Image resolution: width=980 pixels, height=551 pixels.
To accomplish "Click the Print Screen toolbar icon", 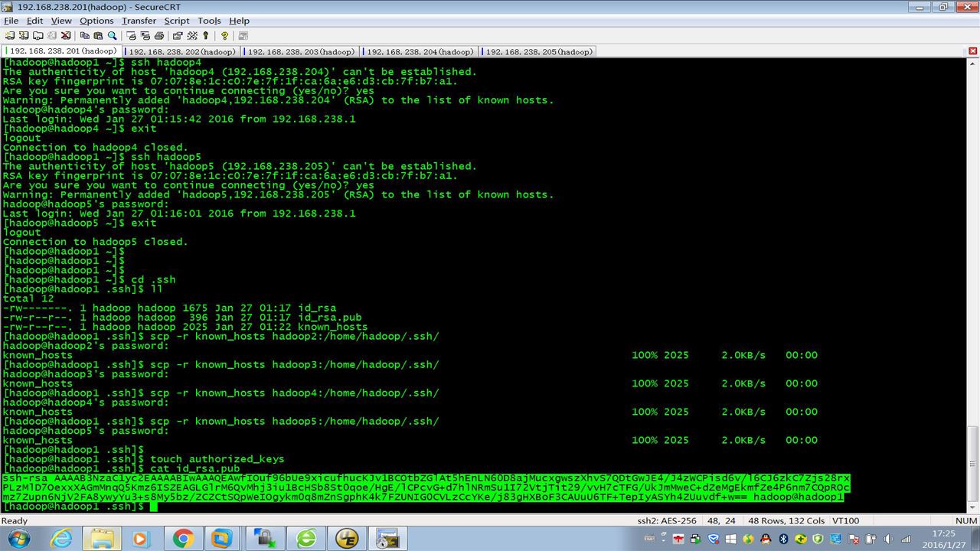I will coord(131,35).
